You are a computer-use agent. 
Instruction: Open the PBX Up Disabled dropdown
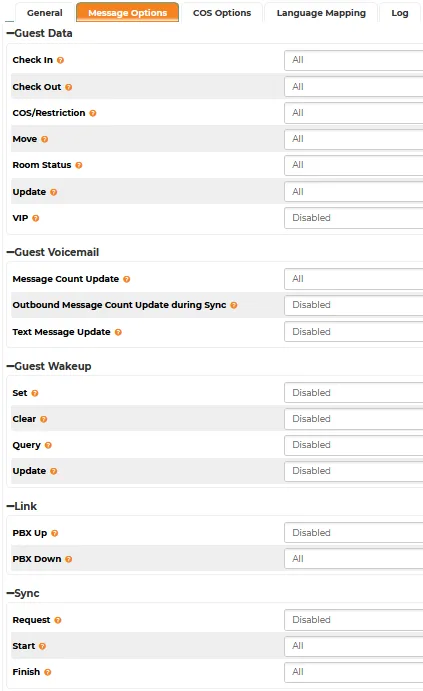[x=354, y=533]
